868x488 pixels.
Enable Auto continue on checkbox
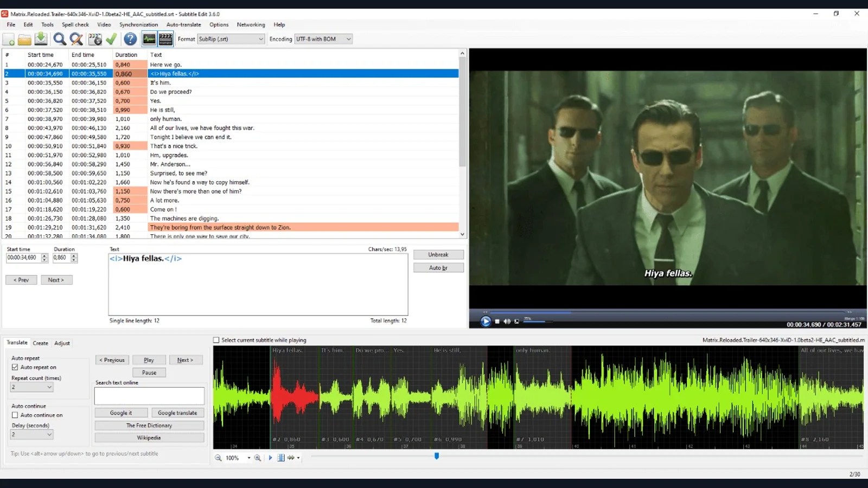coord(15,415)
